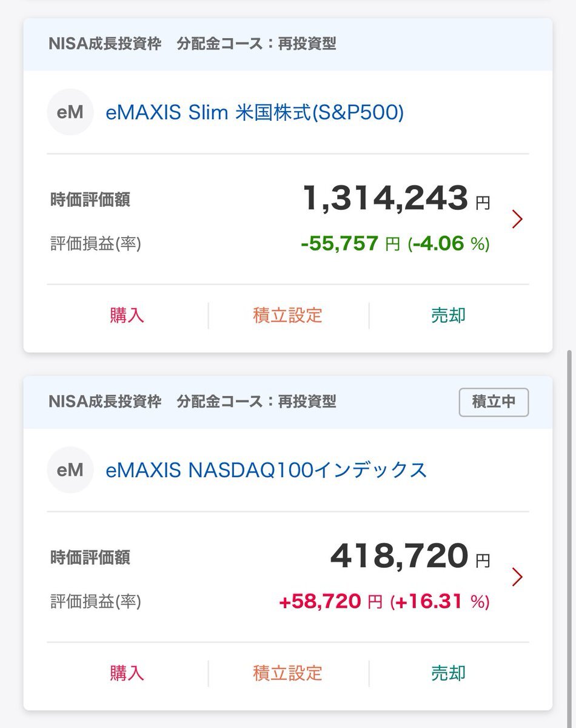Open the eMAXIS NASDAQ100インデックス fund link
Screen dimensions: 576x728
[x=266, y=470]
